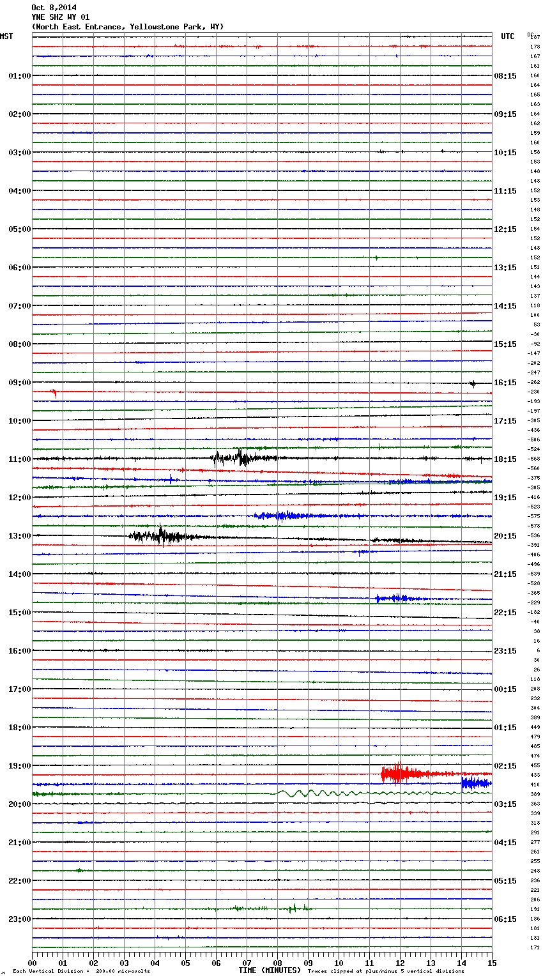
Task: Click the '13:00' MST hour label
Action: [x=20, y=536]
